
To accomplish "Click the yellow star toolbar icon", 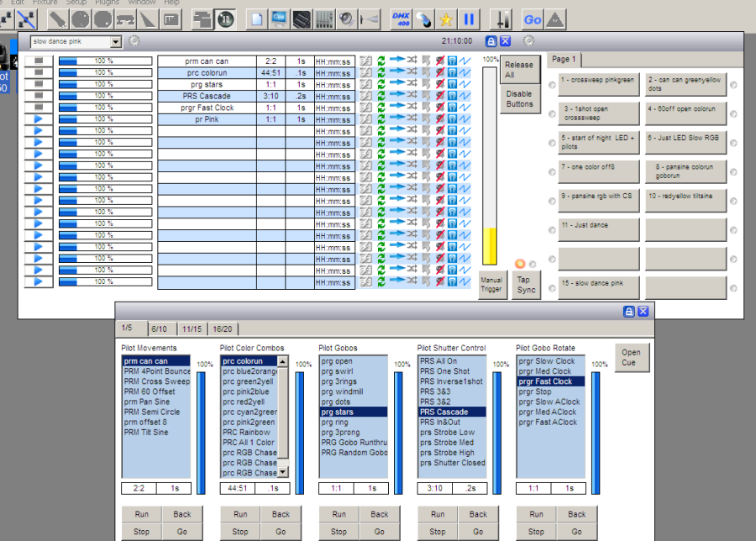I will 446,20.
